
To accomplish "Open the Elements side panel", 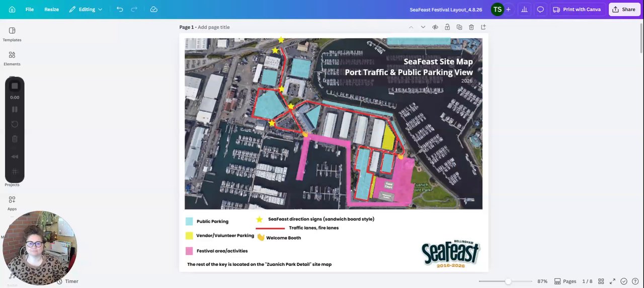I will [x=12, y=58].
